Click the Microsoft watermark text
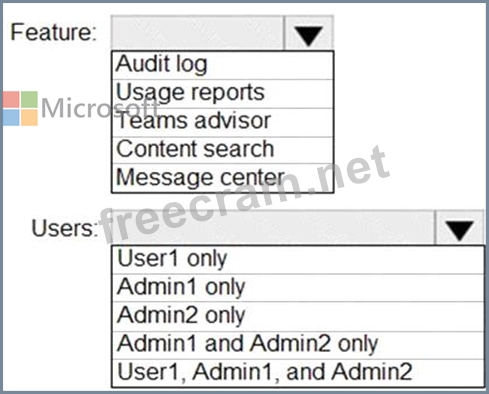Image resolution: width=489 pixels, height=394 pixels. [100, 108]
